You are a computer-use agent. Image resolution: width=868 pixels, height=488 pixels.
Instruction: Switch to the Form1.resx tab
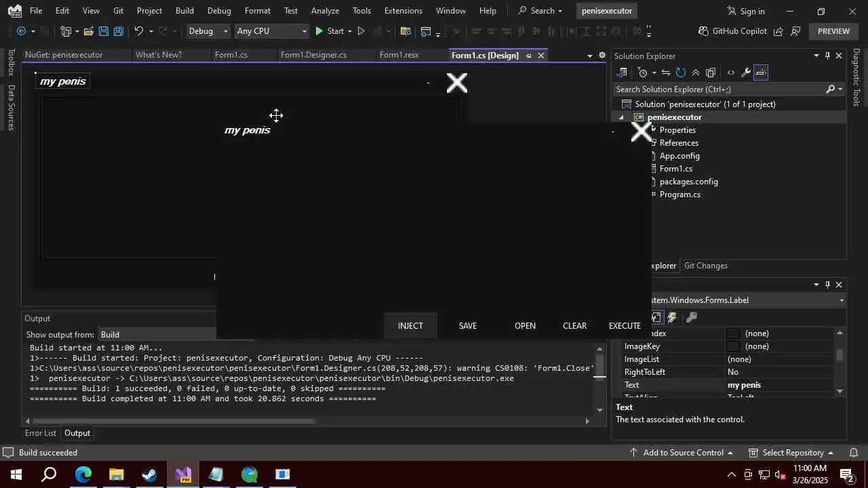[x=399, y=55]
